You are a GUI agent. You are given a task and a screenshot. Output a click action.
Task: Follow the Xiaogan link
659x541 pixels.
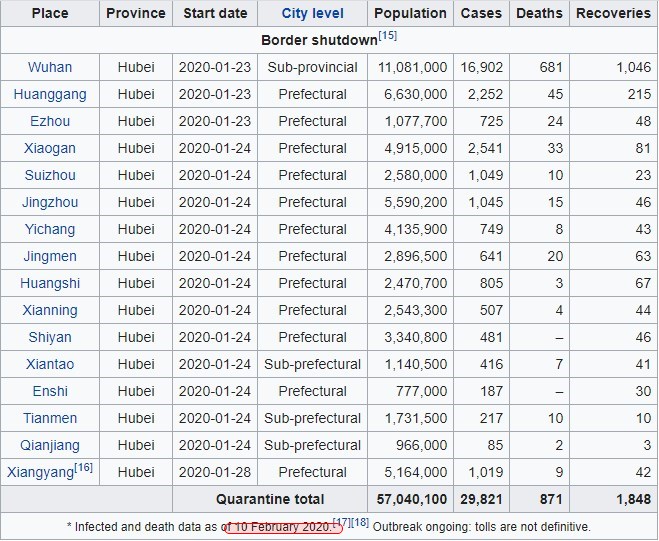[50, 149]
